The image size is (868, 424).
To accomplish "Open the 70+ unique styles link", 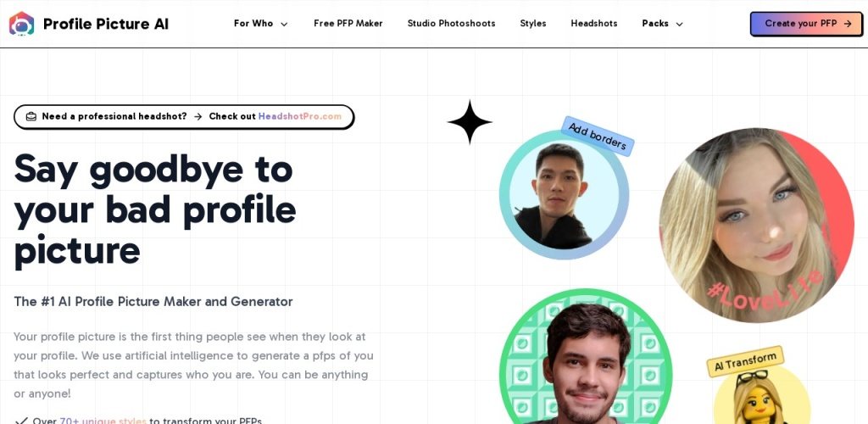I will (103, 421).
